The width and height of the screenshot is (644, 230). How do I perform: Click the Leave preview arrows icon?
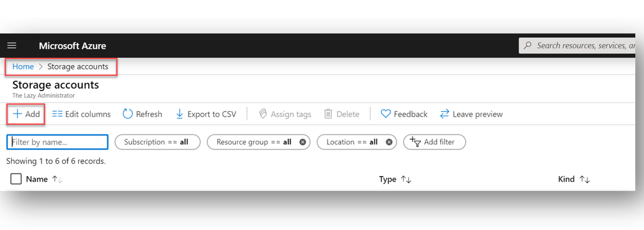click(x=444, y=114)
